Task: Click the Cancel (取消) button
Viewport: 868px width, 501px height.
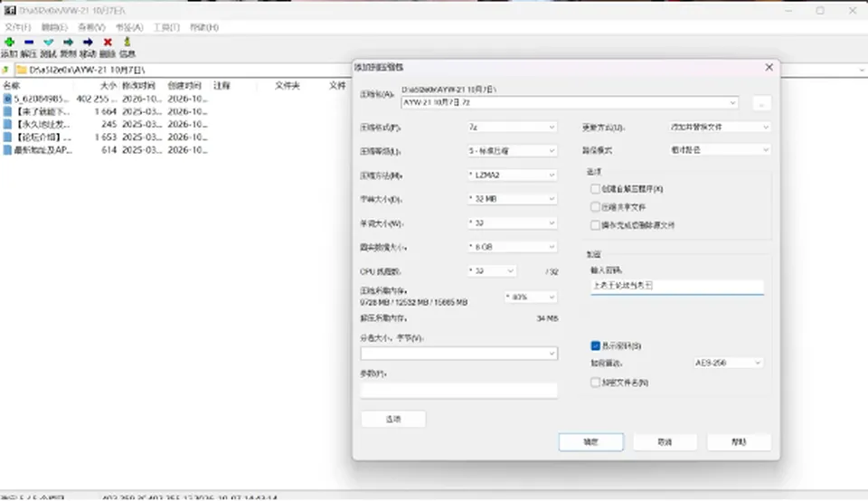Action: click(665, 441)
